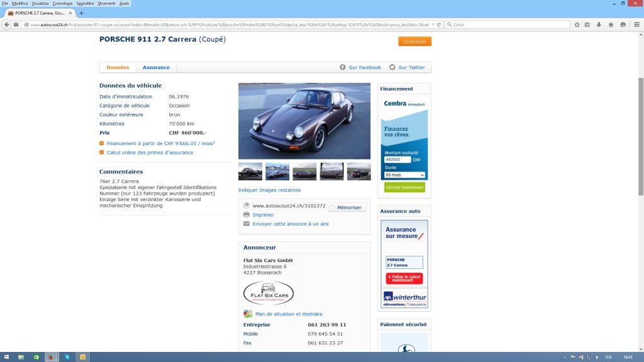Open Plan de situation et itinéraire link
The image size is (644, 362).
289,314
